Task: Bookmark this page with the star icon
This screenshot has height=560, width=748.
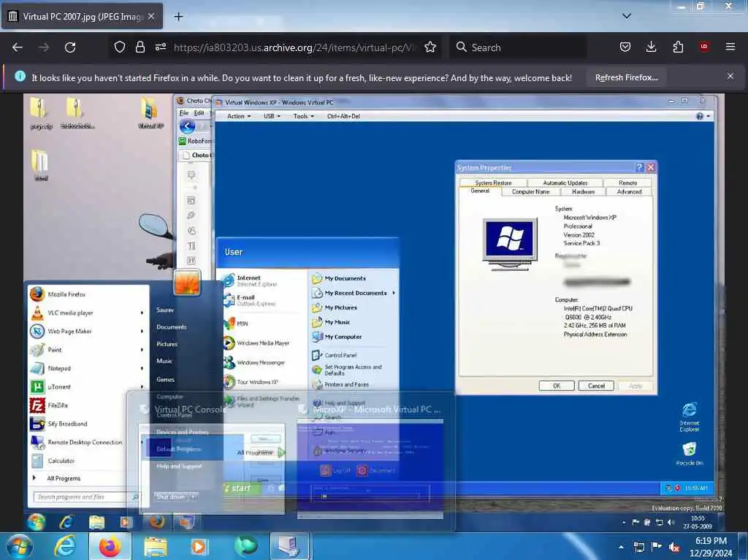Action: tap(430, 47)
